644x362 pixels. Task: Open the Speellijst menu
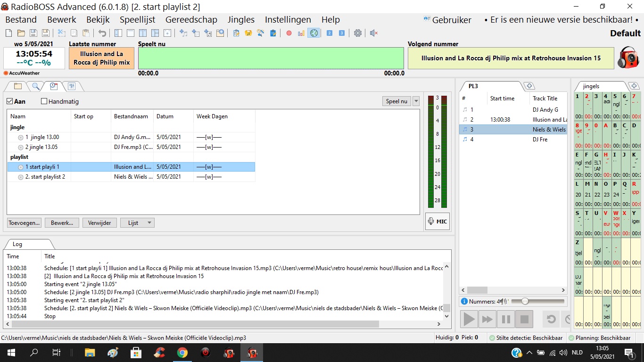click(138, 20)
